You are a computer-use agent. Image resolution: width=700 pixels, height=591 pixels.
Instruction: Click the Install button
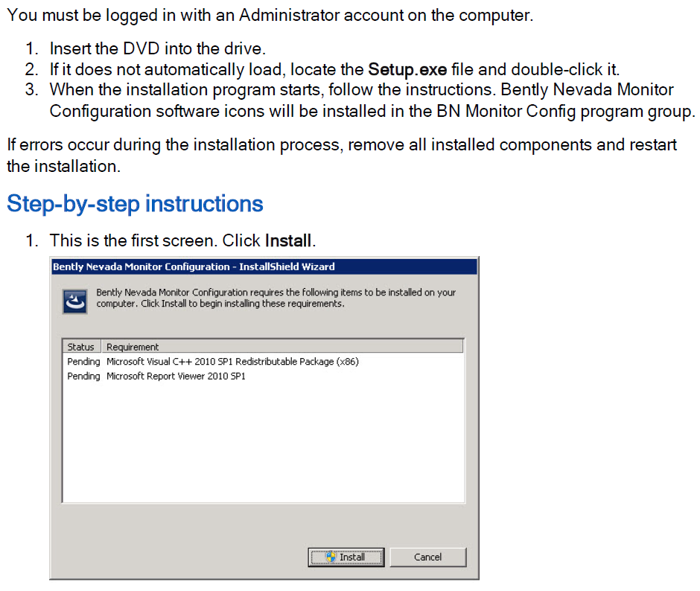point(346,557)
